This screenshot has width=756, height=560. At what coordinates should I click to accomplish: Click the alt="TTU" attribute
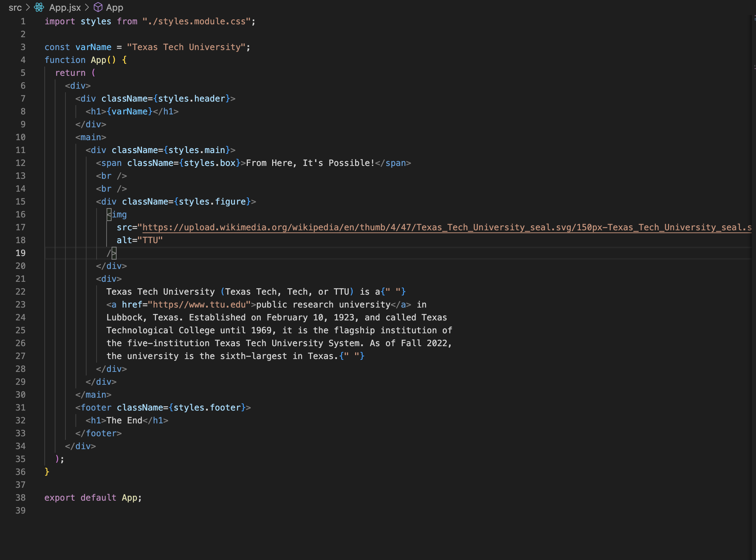pos(139,240)
